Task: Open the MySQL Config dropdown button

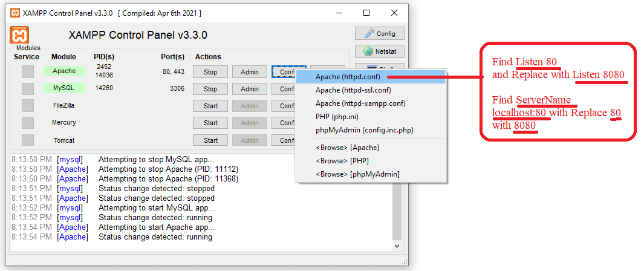Action: tap(284, 89)
